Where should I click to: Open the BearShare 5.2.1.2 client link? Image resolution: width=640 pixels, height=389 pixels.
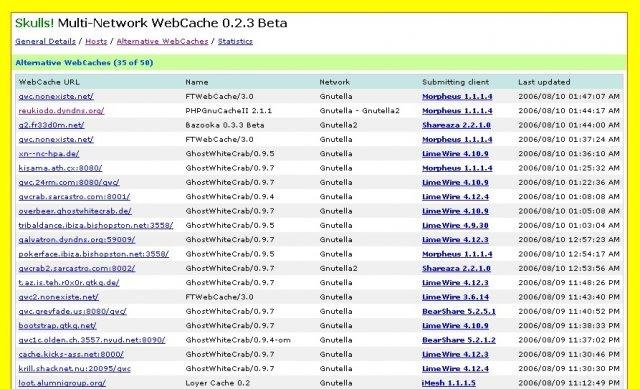tap(459, 340)
